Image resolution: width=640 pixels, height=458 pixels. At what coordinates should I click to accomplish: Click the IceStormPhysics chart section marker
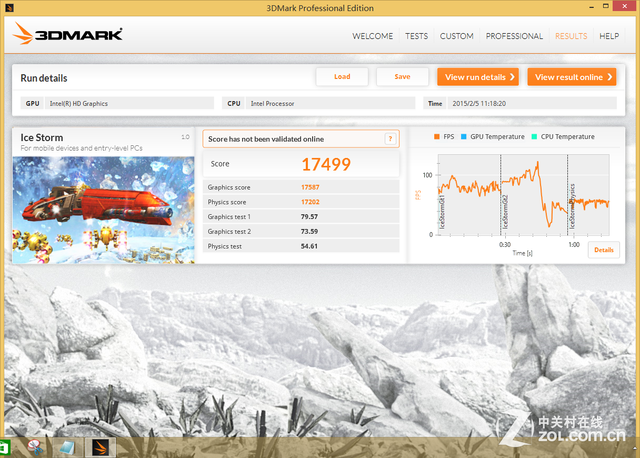(572, 207)
